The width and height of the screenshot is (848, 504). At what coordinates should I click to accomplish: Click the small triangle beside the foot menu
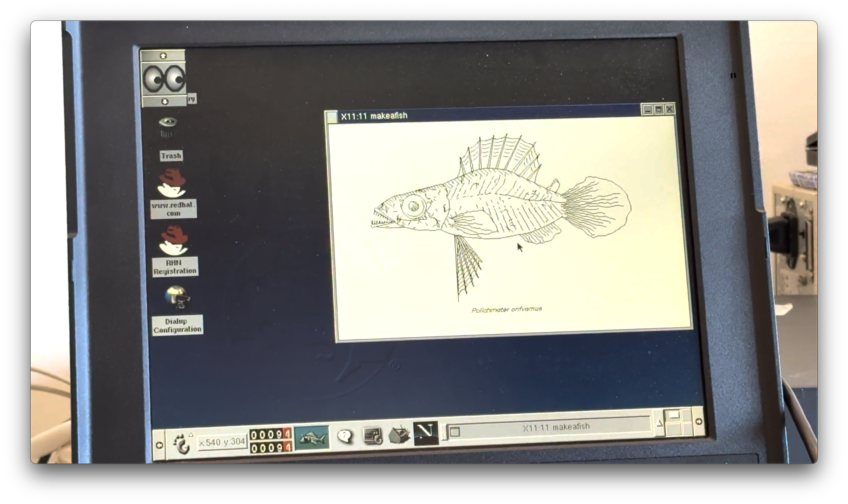click(x=191, y=435)
